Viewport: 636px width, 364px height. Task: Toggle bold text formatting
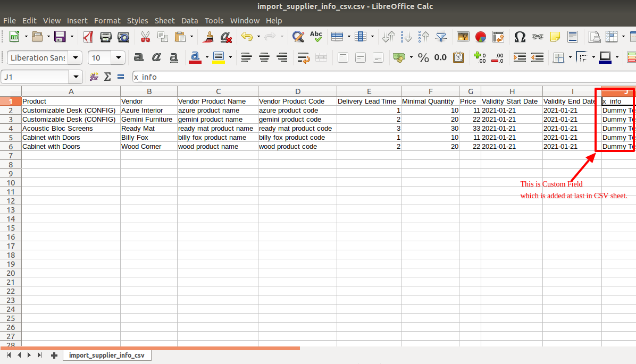[x=139, y=57]
